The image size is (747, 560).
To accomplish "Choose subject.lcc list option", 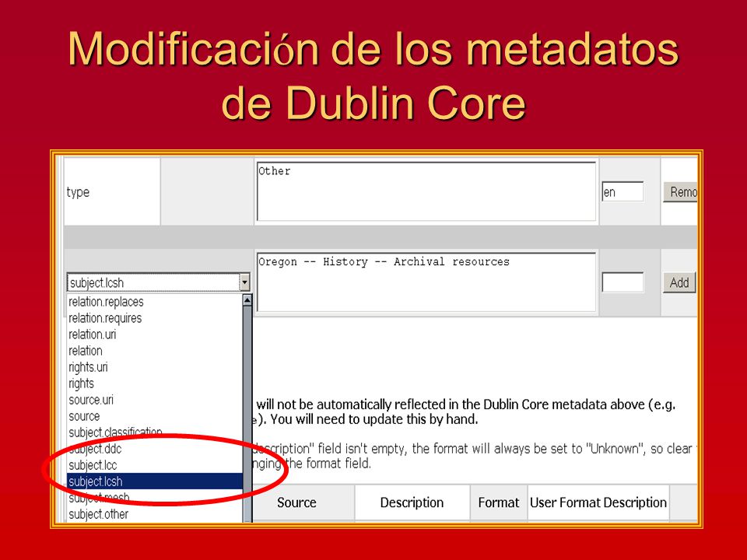I will coord(155,465).
